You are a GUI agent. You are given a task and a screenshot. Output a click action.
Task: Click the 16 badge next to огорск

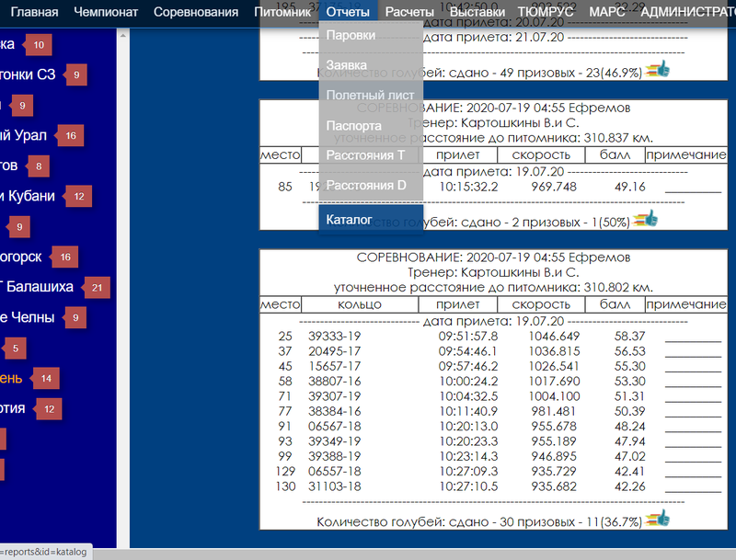[x=64, y=257]
